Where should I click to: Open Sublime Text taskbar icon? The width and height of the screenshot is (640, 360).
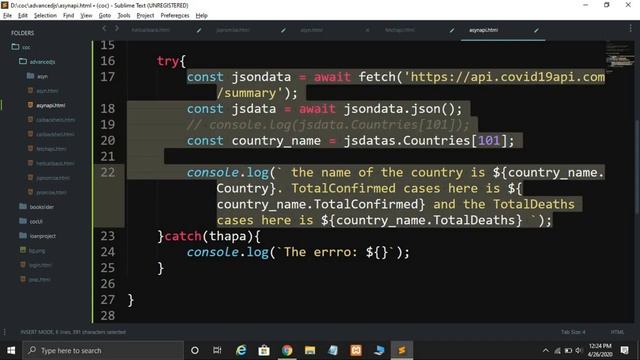[402, 351]
